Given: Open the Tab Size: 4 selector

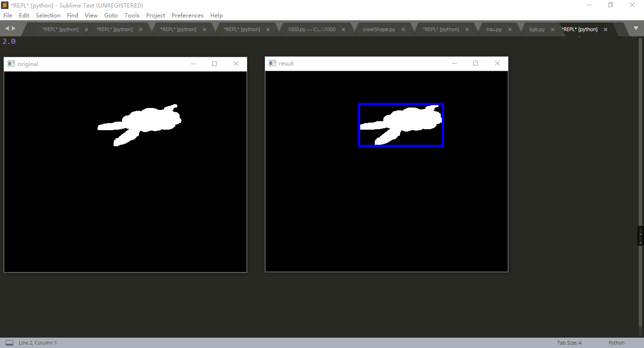Looking at the screenshot, I should coord(569,343).
